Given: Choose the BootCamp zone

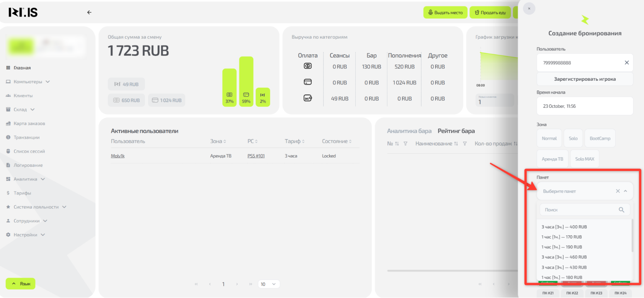Looking at the screenshot, I should 600,138.
